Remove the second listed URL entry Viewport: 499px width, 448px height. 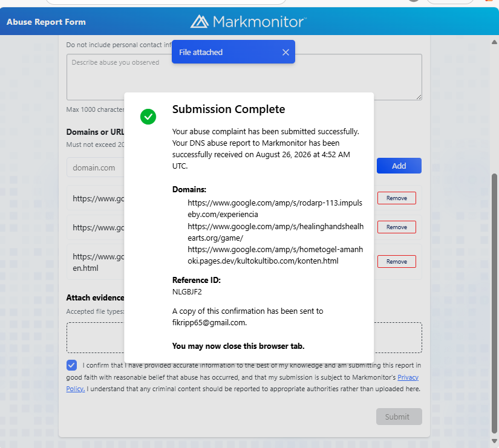tap(397, 227)
